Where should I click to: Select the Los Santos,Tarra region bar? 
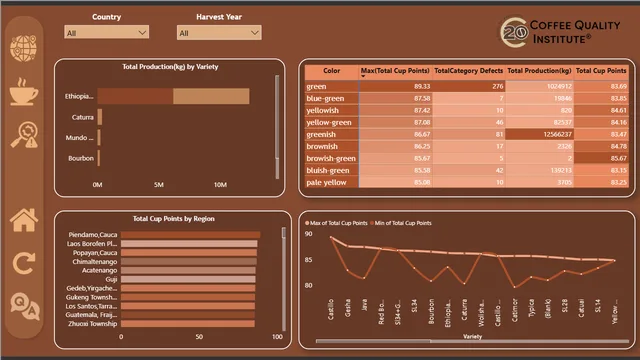188,306
